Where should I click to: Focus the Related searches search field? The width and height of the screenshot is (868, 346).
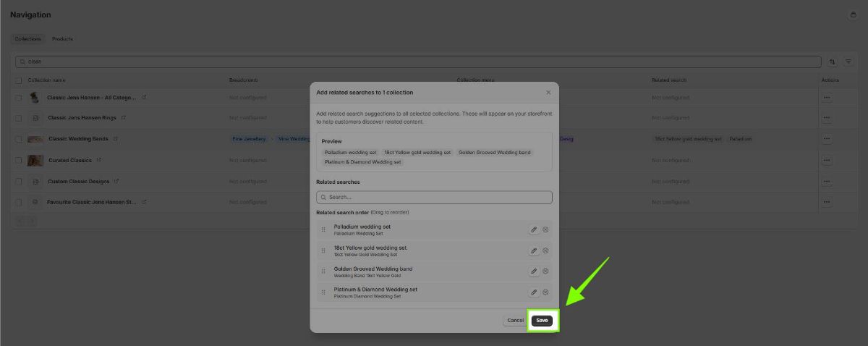[434, 197]
